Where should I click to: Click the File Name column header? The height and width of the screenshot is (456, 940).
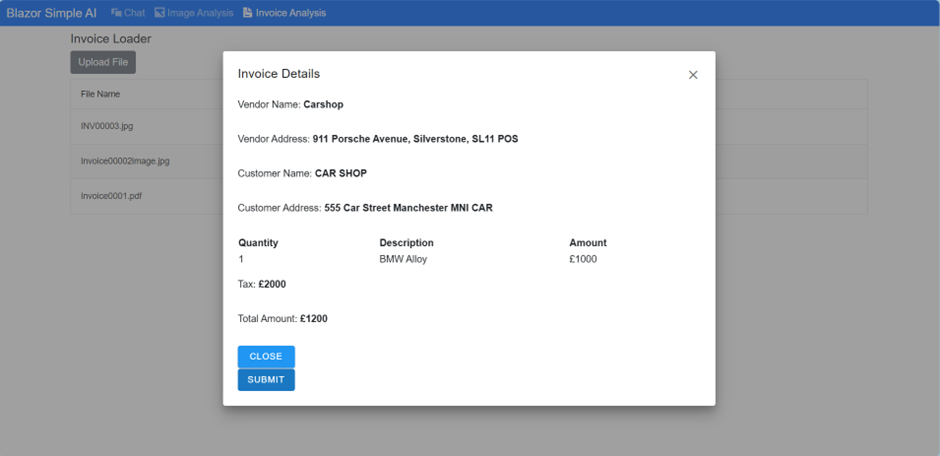(100, 94)
